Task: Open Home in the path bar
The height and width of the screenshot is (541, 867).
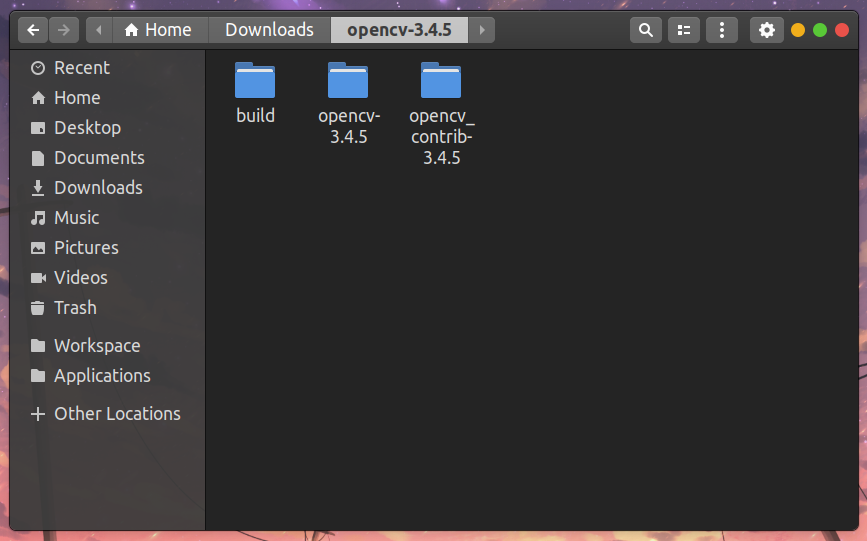Action: (158, 30)
